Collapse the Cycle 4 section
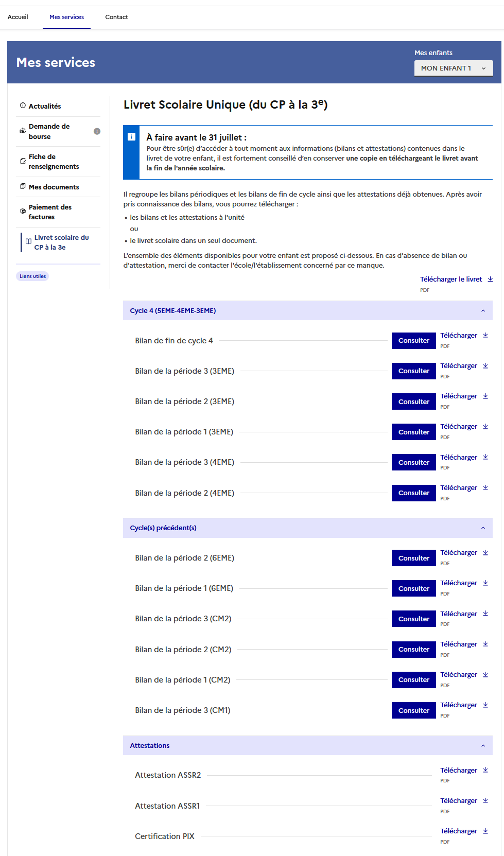The image size is (504, 856). (483, 311)
